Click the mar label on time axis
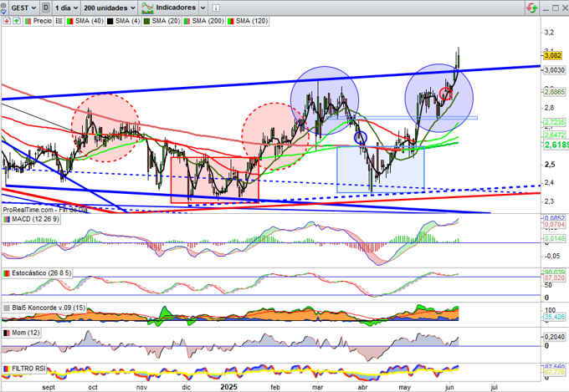 coord(317,387)
